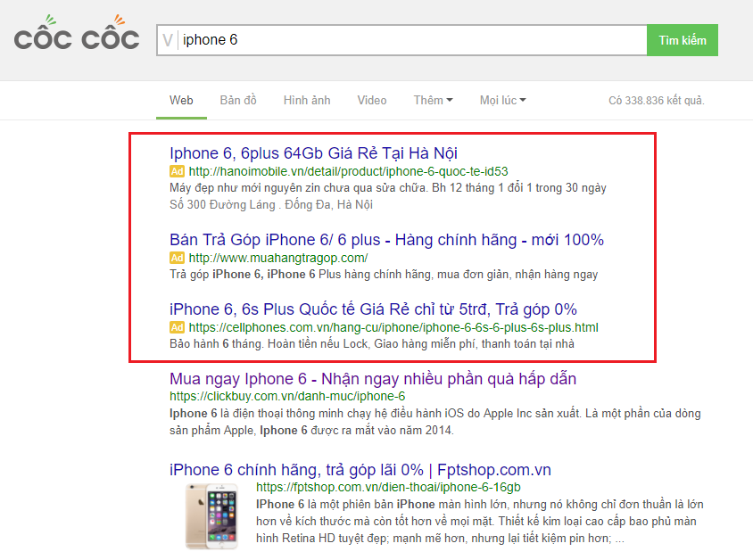Switch to the Hình ảnh tab
This screenshot has height=560, width=753.
click(307, 100)
